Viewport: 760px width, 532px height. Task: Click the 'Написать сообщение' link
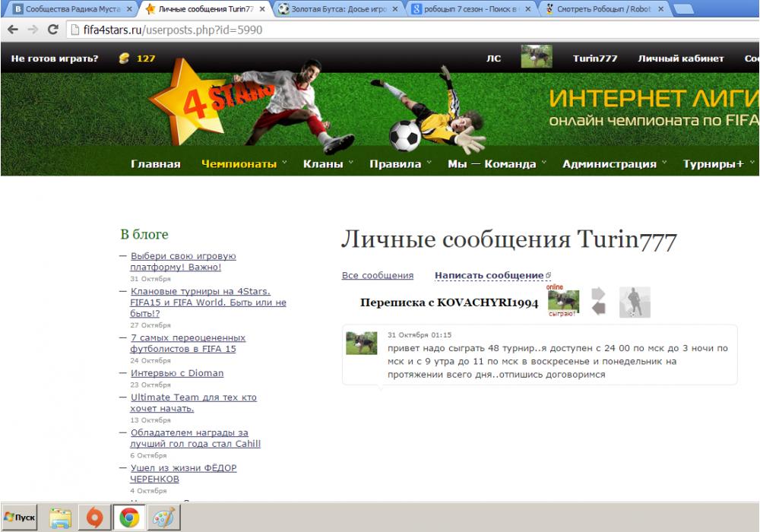click(x=489, y=275)
